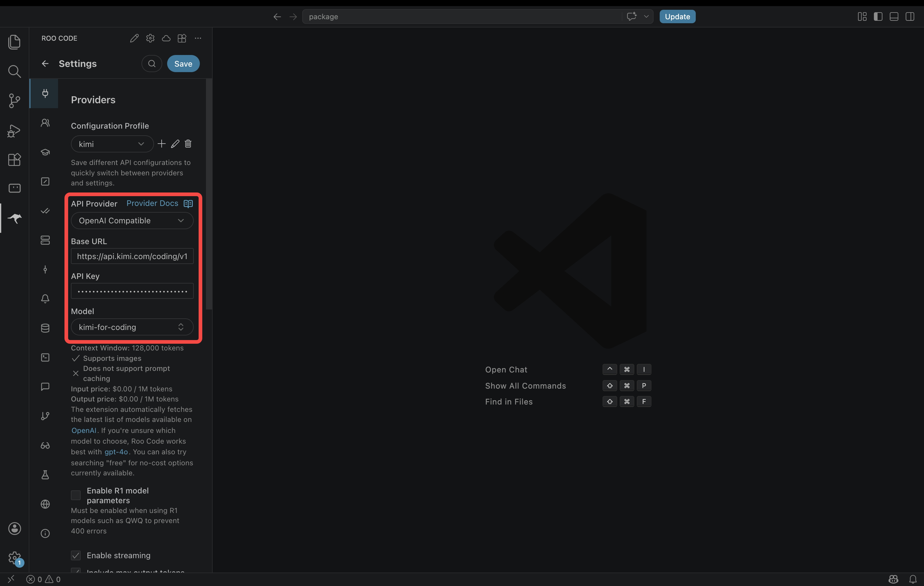
Task: Open the git branch settings tab
Action: pyautogui.click(x=45, y=416)
